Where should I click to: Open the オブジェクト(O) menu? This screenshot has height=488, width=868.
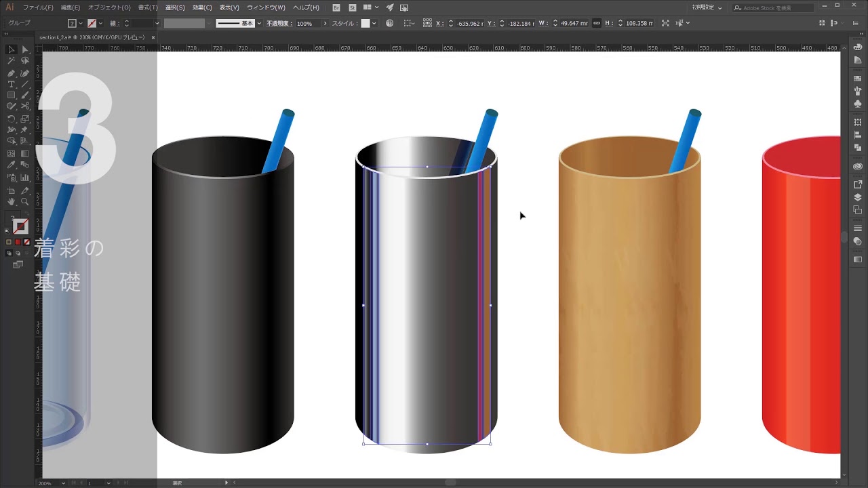pyautogui.click(x=109, y=7)
